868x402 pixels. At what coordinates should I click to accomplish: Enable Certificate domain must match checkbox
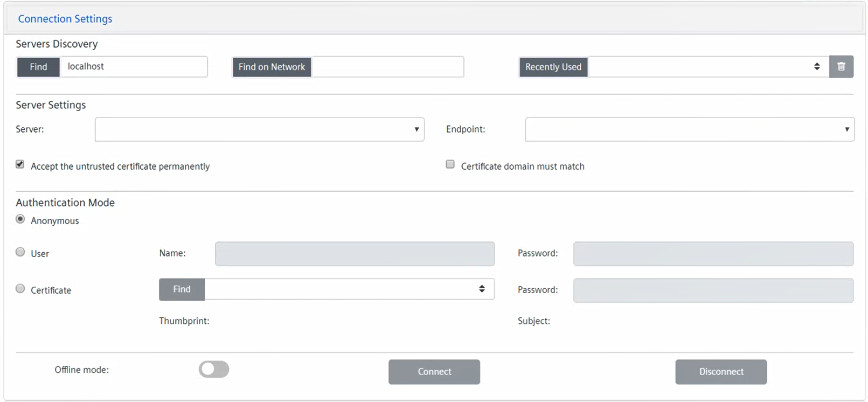point(450,164)
